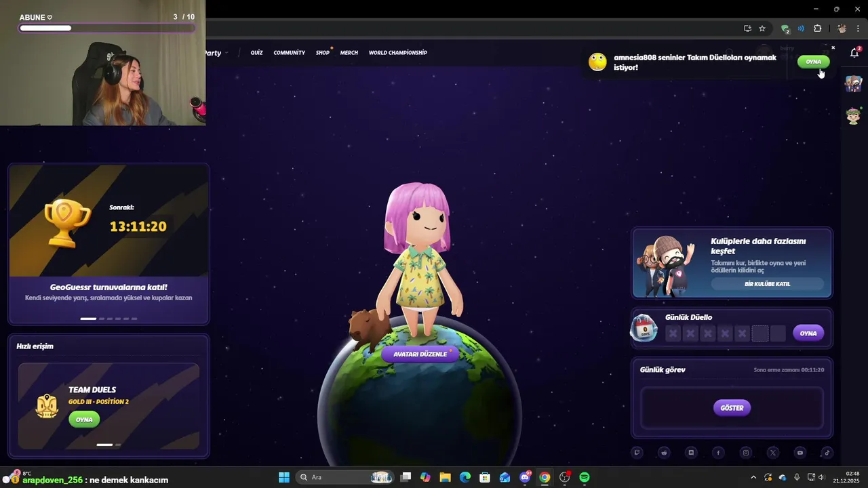Click the Team Duels gold rank badge
Screen dimensions: 868x488
47,405
